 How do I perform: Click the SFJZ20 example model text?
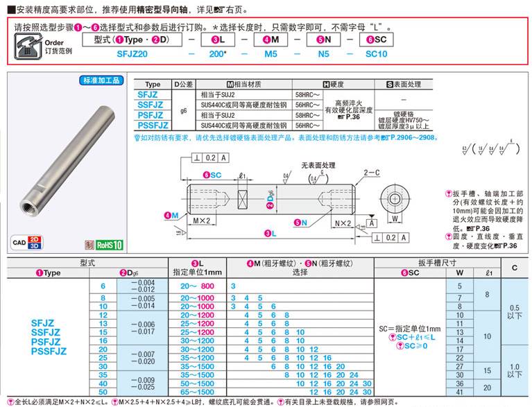132,53
